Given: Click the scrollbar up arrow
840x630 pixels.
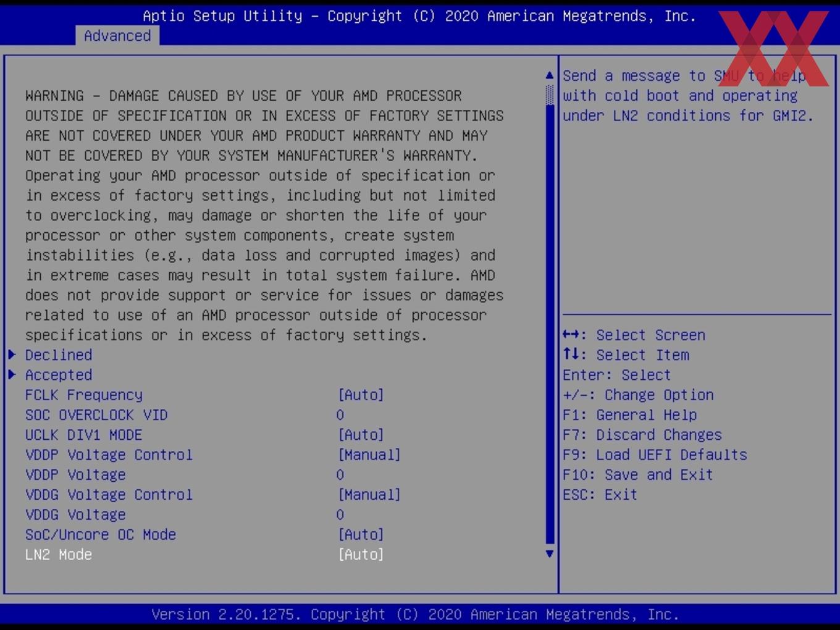Looking at the screenshot, I should 550,75.
